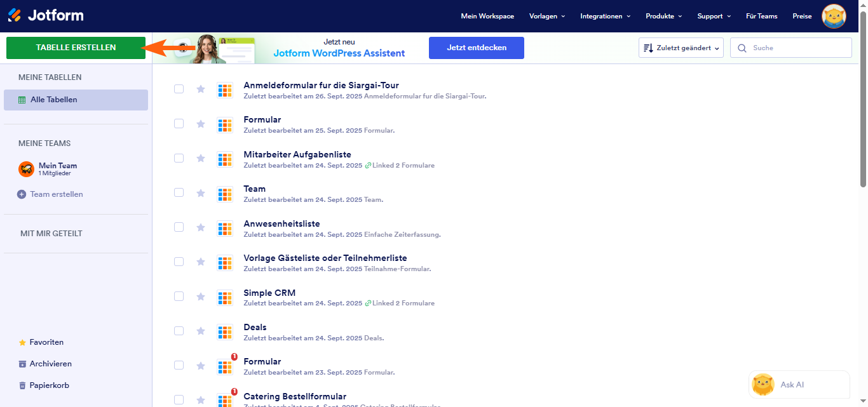Click the Jotform logo icon
Screen dimensions: 868x407
click(14, 15)
